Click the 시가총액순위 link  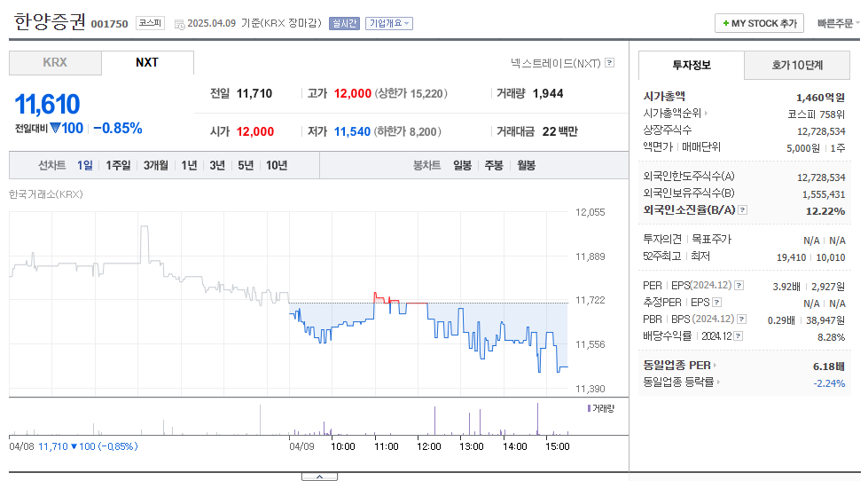pyautogui.click(x=672, y=113)
